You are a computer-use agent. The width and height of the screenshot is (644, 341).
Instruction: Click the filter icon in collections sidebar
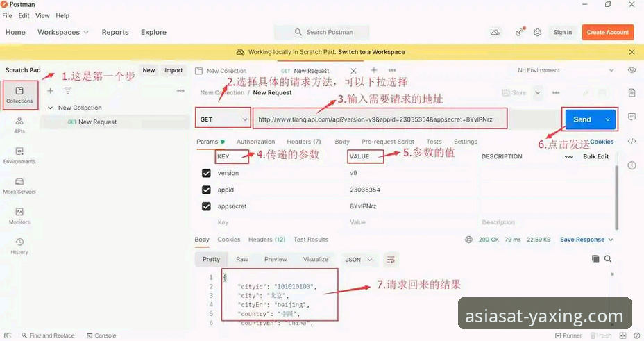[x=68, y=91]
